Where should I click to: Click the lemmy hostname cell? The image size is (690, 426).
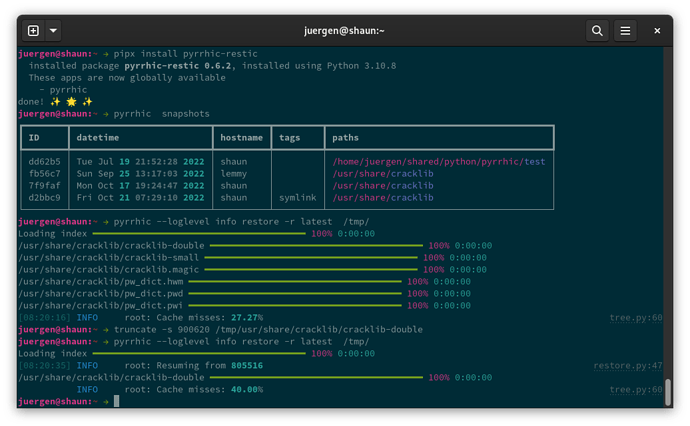tap(234, 173)
